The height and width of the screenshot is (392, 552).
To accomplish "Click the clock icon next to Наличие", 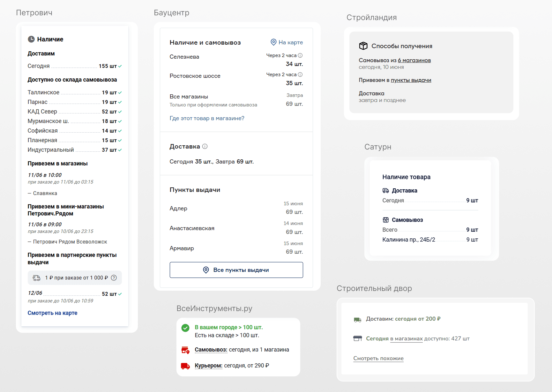I will 31,39.
